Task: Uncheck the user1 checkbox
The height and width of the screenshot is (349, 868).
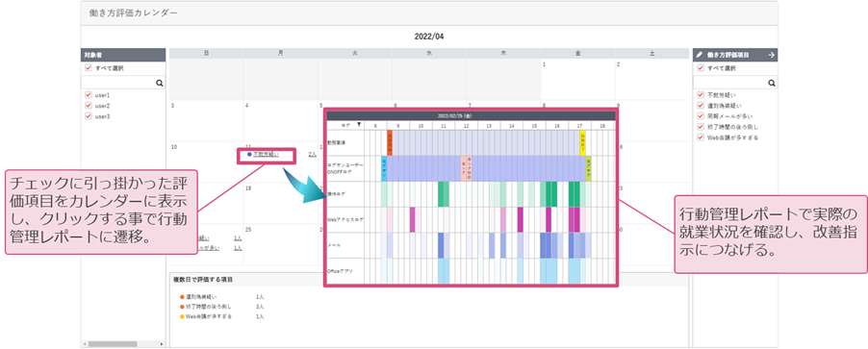Action: pos(88,95)
